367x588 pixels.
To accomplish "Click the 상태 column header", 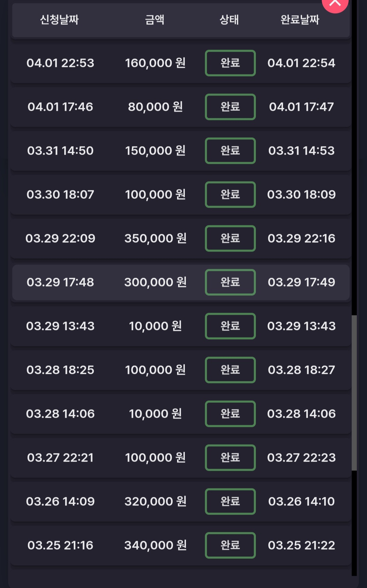I will coord(229,20).
